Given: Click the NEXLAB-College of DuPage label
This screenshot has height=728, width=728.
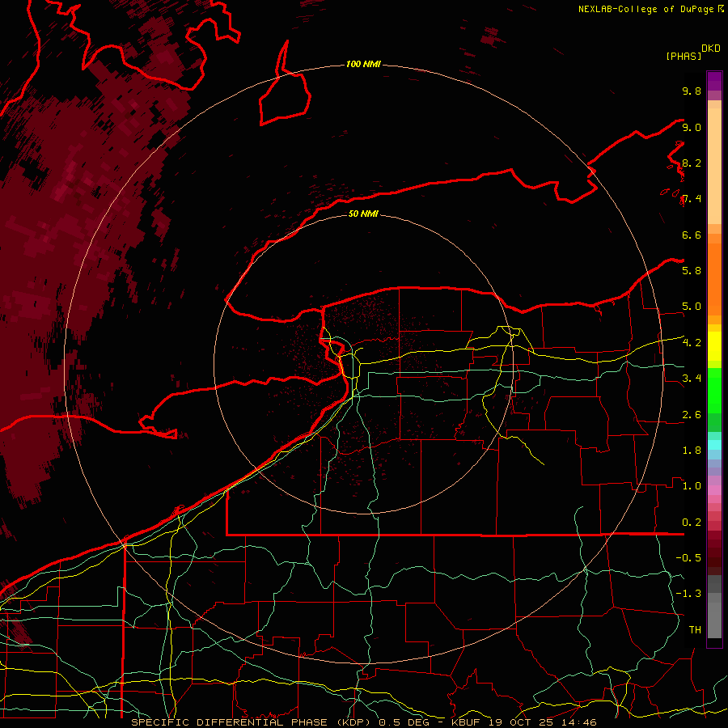Looking at the screenshot, I should [646, 9].
